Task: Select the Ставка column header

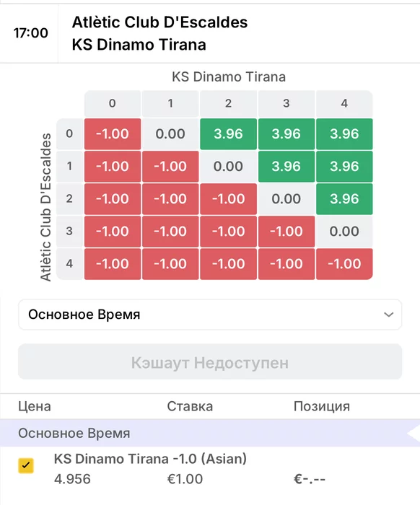Action: [x=190, y=406]
